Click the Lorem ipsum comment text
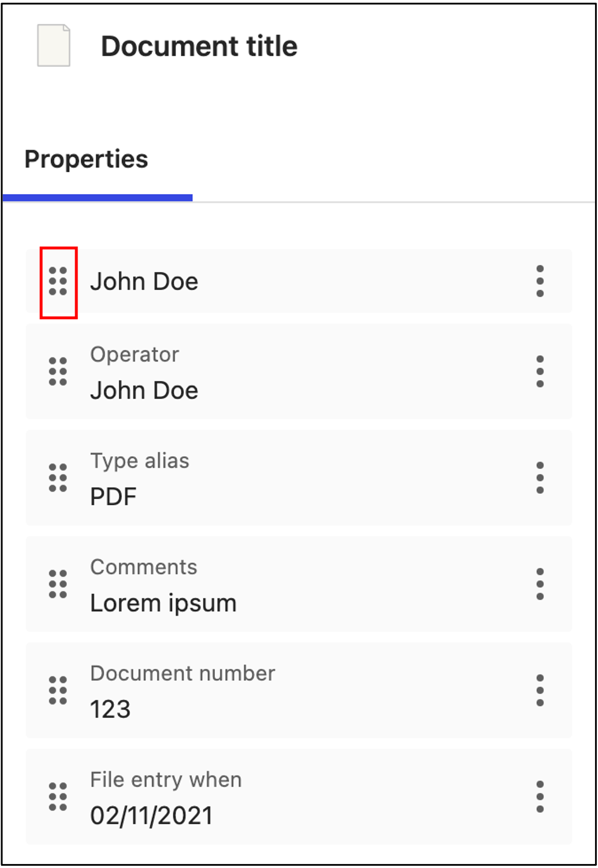The width and height of the screenshot is (598, 868). (x=164, y=603)
